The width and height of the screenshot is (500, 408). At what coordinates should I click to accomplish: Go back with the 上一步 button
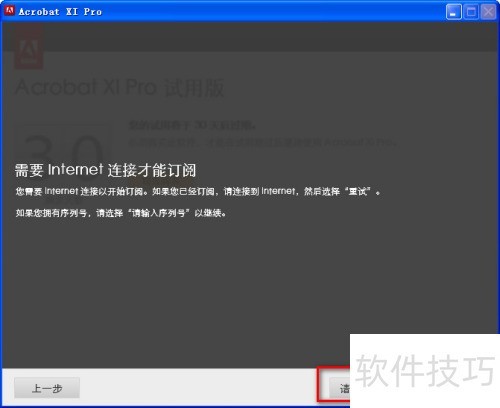47,388
